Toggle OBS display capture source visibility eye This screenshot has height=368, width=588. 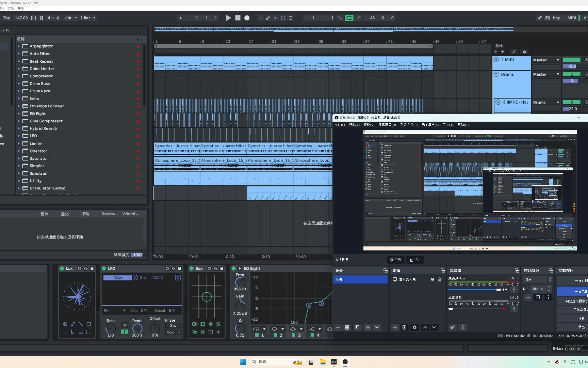(432, 279)
